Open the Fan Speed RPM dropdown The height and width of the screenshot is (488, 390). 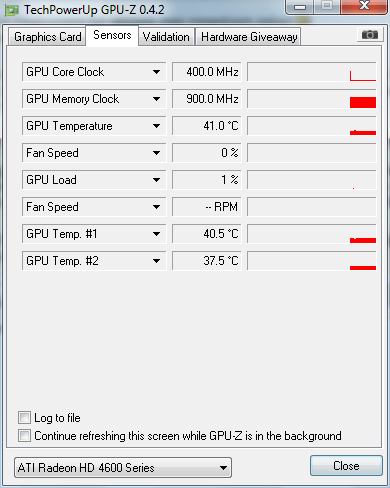[x=94, y=207]
